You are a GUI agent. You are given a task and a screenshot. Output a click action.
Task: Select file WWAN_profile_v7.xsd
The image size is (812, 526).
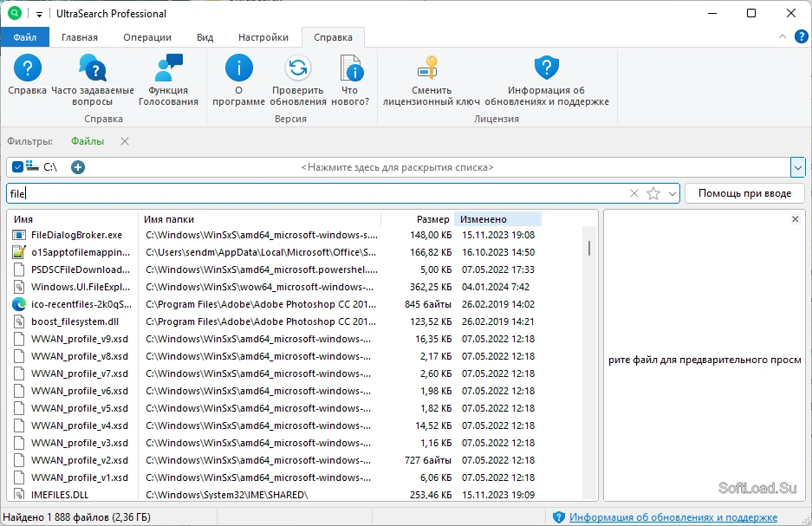(x=79, y=373)
